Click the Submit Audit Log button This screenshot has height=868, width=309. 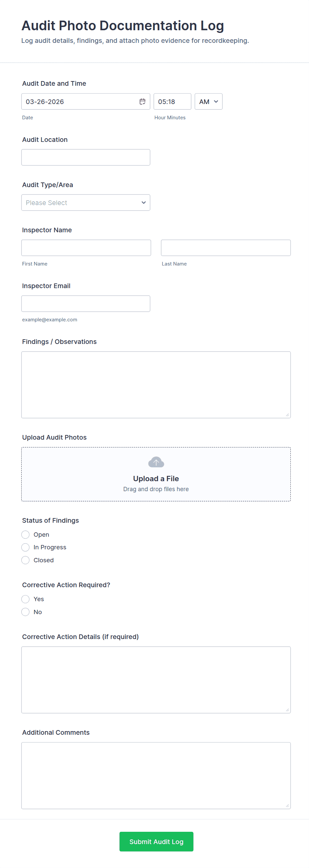pos(156,841)
